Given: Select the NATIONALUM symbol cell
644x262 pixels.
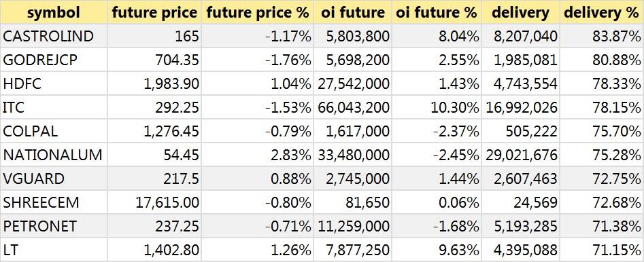Looking at the screenshot, I should tap(54, 155).
